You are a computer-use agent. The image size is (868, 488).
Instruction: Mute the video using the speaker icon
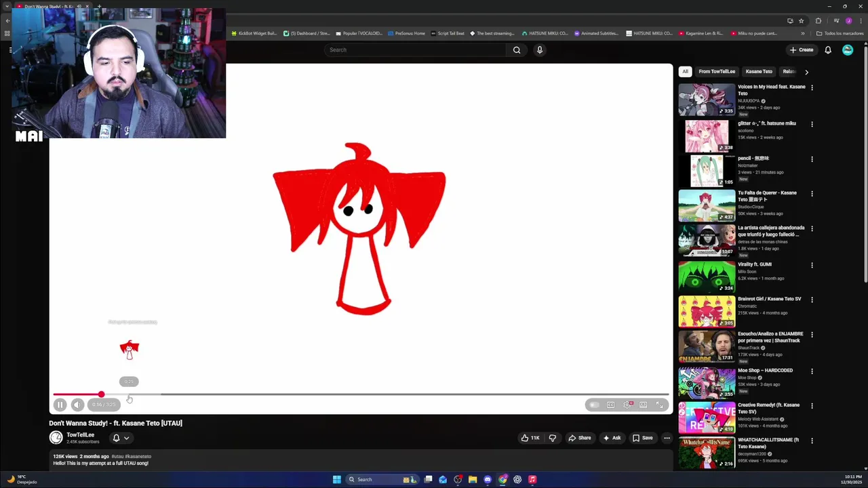(77, 405)
